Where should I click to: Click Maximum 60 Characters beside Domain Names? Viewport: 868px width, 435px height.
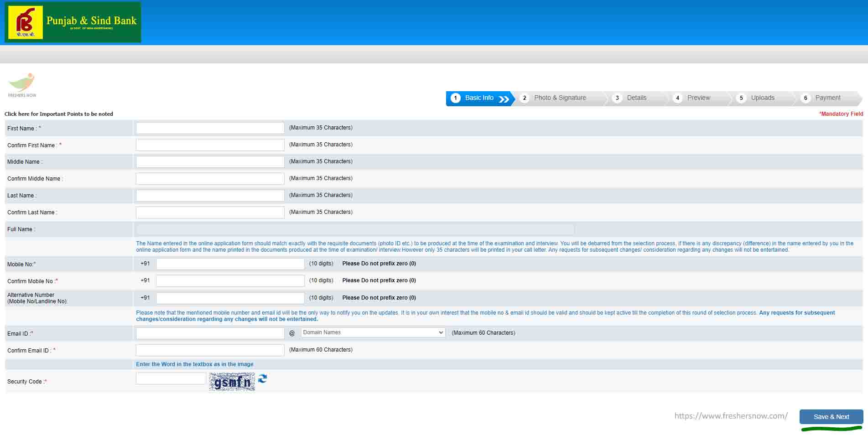[483, 333]
